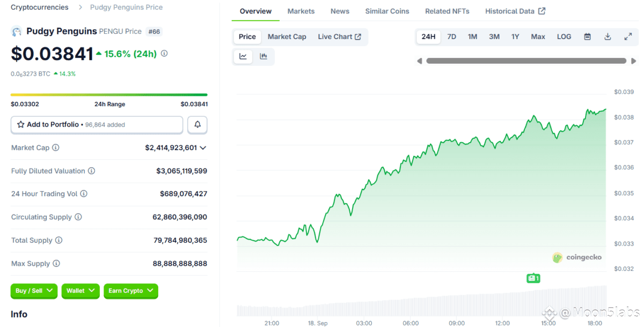644x327 pixels.
Task: Download the chart data icon
Action: click(x=608, y=37)
